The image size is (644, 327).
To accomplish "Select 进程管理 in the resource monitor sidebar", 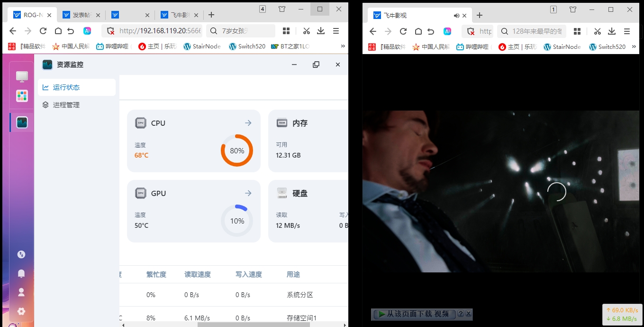I will (x=77, y=105).
